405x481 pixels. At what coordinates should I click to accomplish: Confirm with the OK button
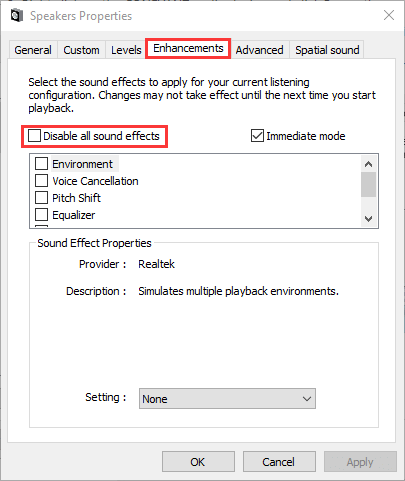click(x=198, y=462)
